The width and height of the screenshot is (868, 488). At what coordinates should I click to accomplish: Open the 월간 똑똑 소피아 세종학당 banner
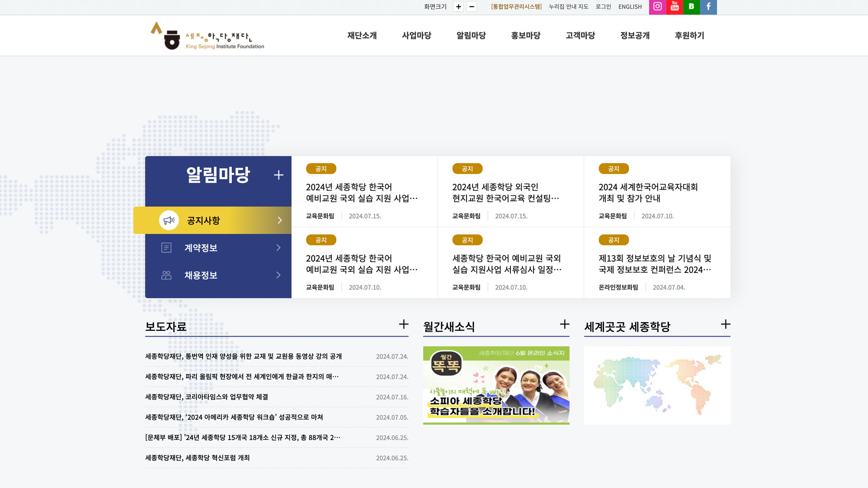(x=496, y=385)
